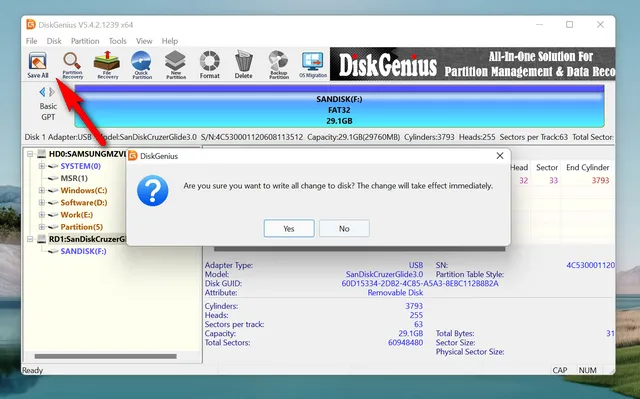
Task: Select the New Partition tool
Action: [176, 65]
